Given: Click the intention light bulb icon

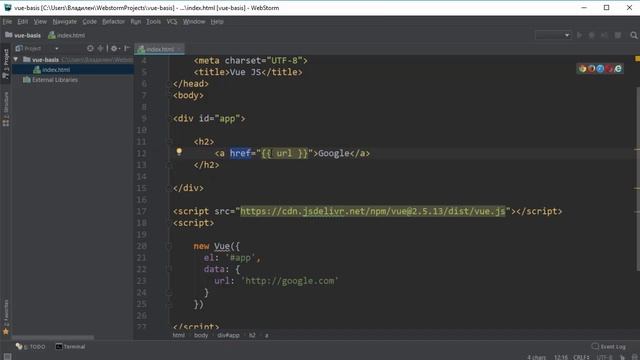Looking at the screenshot, I should (x=179, y=152).
